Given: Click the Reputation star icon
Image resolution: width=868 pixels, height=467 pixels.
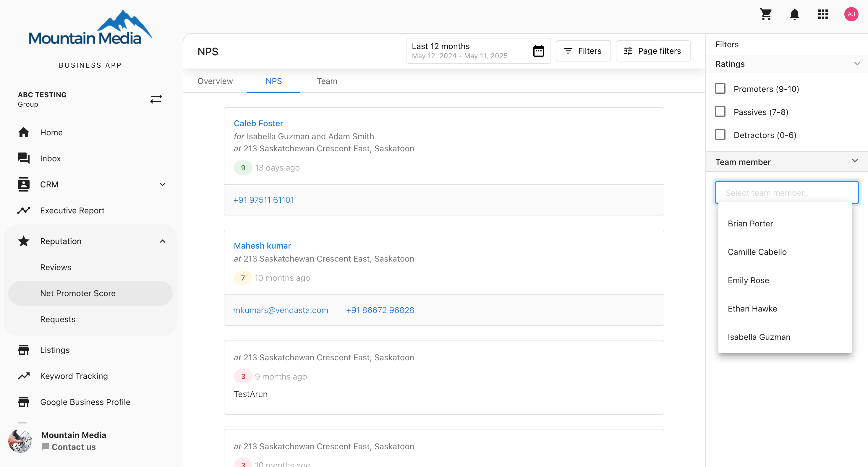Looking at the screenshot, I should [x=24, y=241].
